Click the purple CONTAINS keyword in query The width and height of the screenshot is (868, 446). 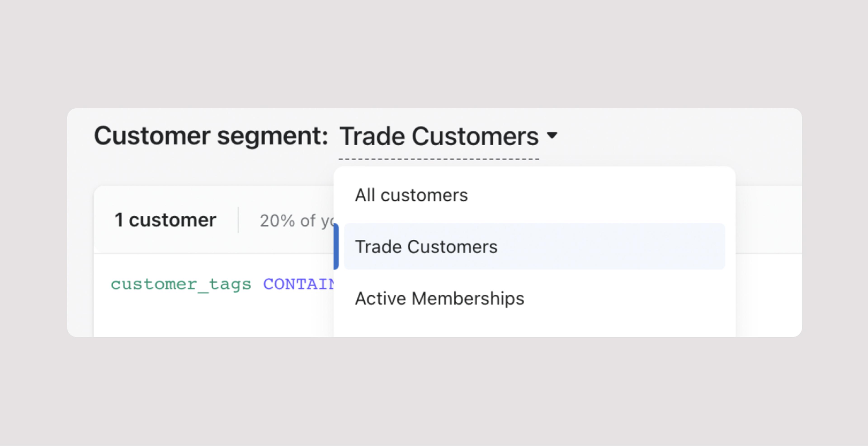pos(298,285)
